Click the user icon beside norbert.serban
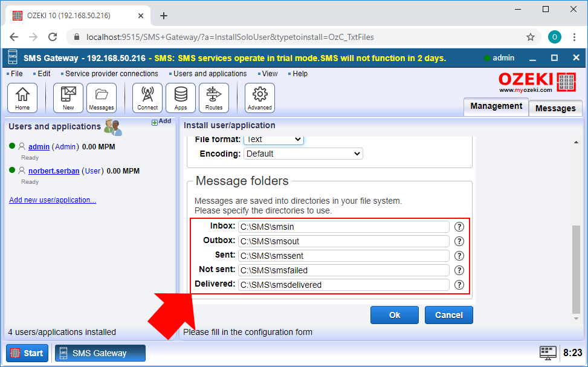The image size is (588, 367). click(x=22, y=171)
